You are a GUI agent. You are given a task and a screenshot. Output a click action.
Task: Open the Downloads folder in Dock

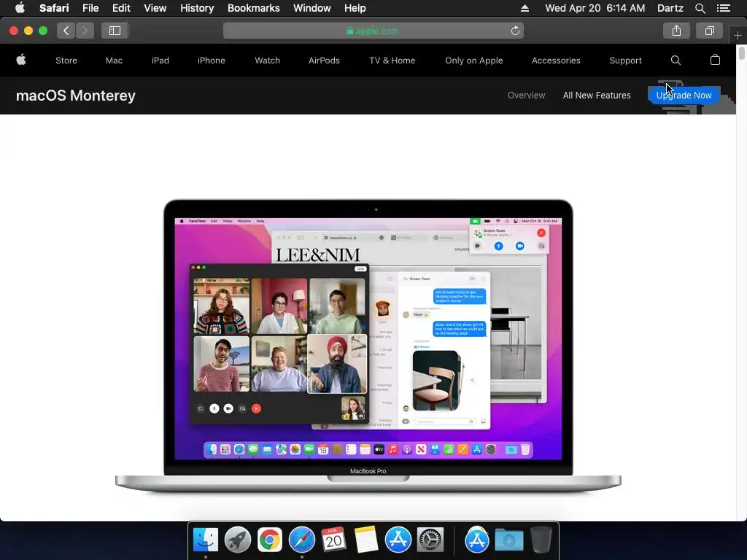tap(508, 540)
